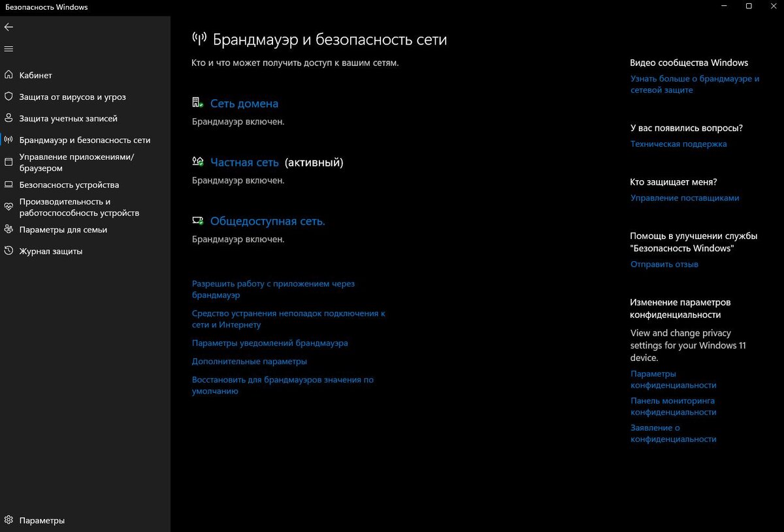This screenshot has width=784, height=532.
Task: Open Средство устранения неполадок подключения
Action: pos(288,319)
